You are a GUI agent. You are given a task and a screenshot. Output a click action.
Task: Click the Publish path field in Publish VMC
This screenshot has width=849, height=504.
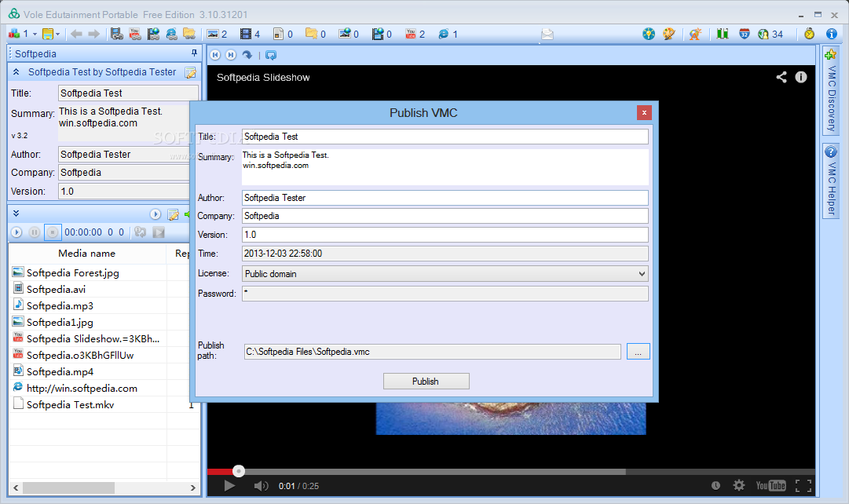(432, 352)
